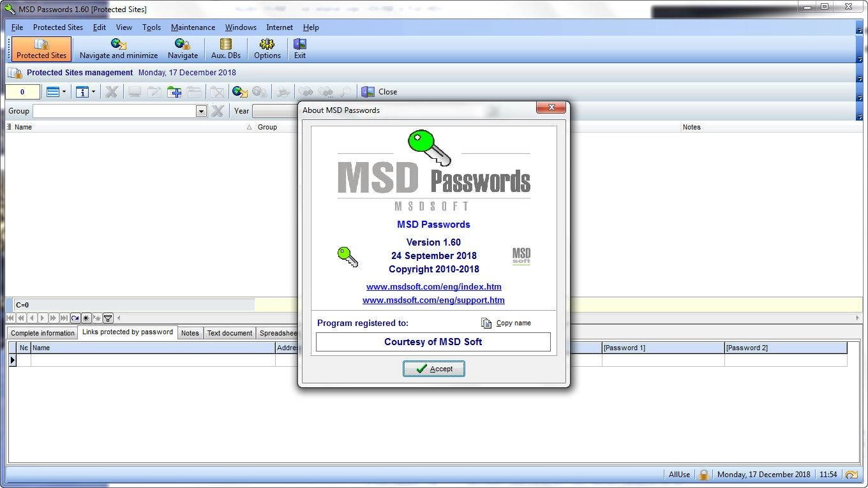Click Navigate and minimize toolbar icon

click(119, 49)
